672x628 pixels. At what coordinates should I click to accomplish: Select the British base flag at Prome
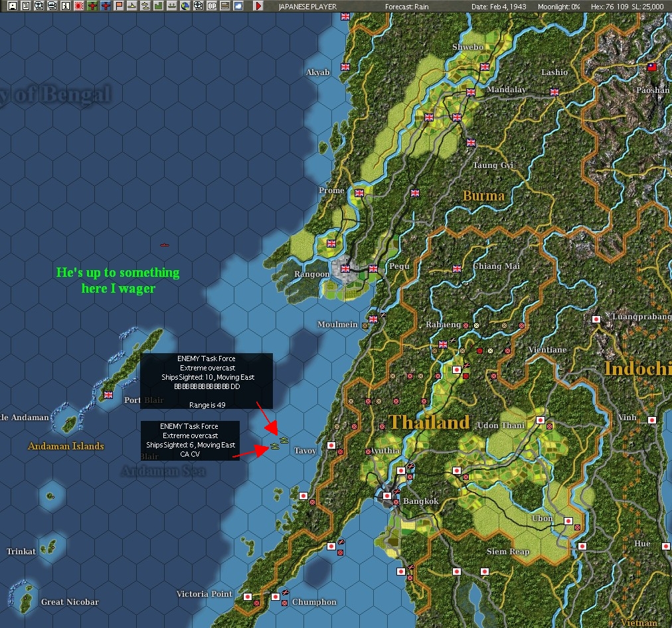pyautogui.click(x=359, y=193)
